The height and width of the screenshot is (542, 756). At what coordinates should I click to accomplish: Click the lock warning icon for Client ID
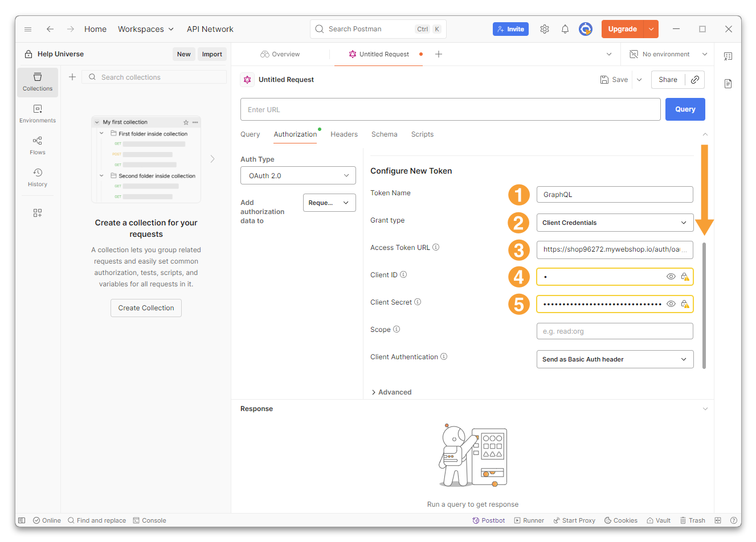click(x=685, y=277)
